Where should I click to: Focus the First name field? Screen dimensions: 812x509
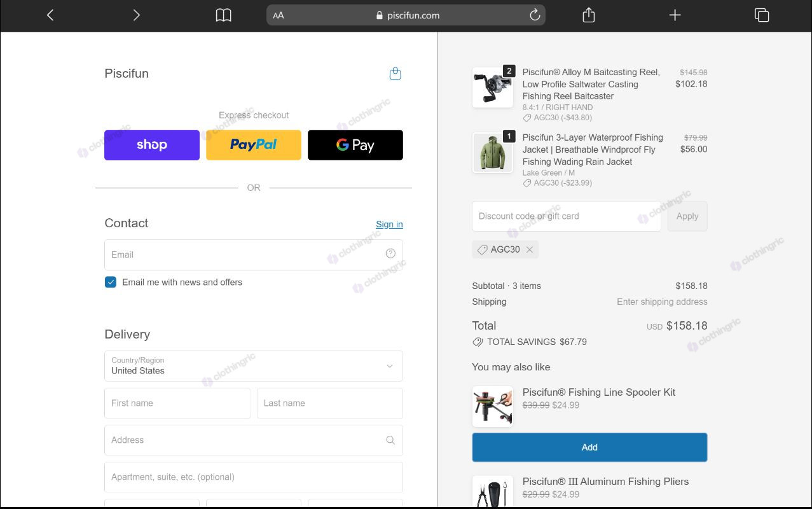click(x=177, y=403)
